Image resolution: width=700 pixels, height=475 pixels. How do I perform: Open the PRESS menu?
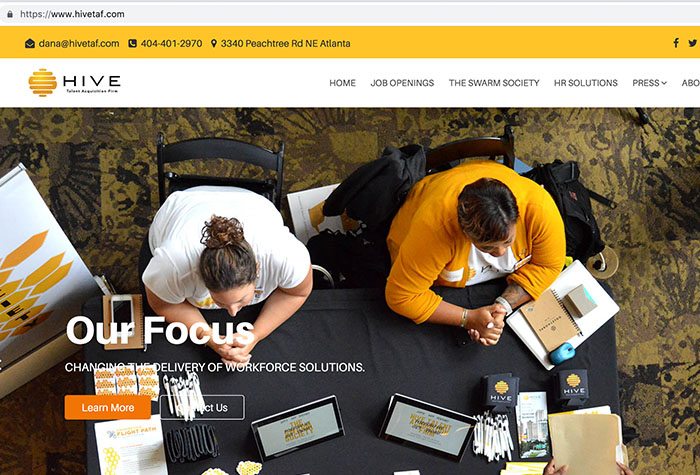(x=646, y=83)
